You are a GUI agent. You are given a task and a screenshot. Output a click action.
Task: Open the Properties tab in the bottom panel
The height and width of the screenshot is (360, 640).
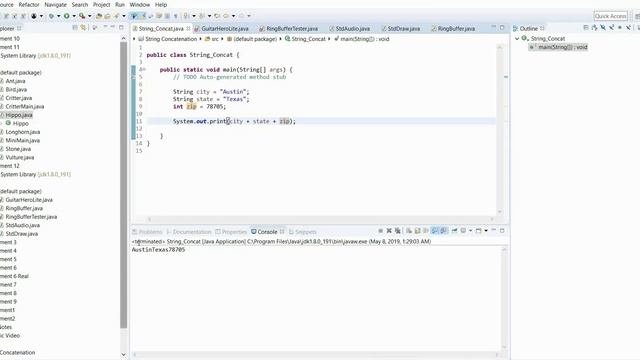(231, 232)
